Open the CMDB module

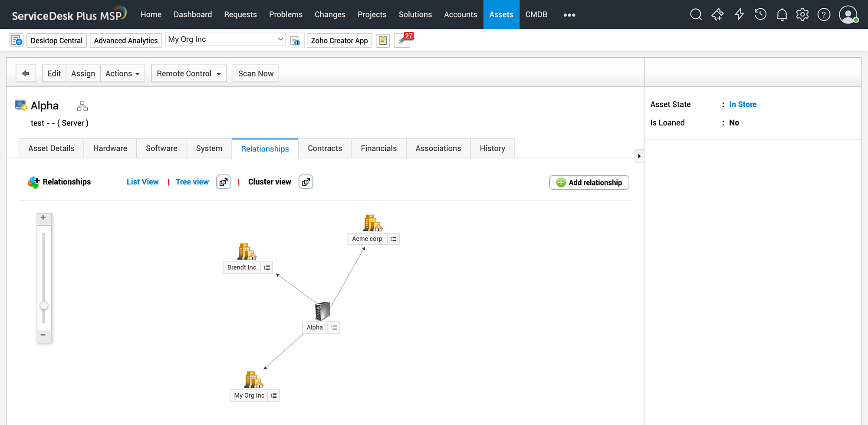coord(536,14)
